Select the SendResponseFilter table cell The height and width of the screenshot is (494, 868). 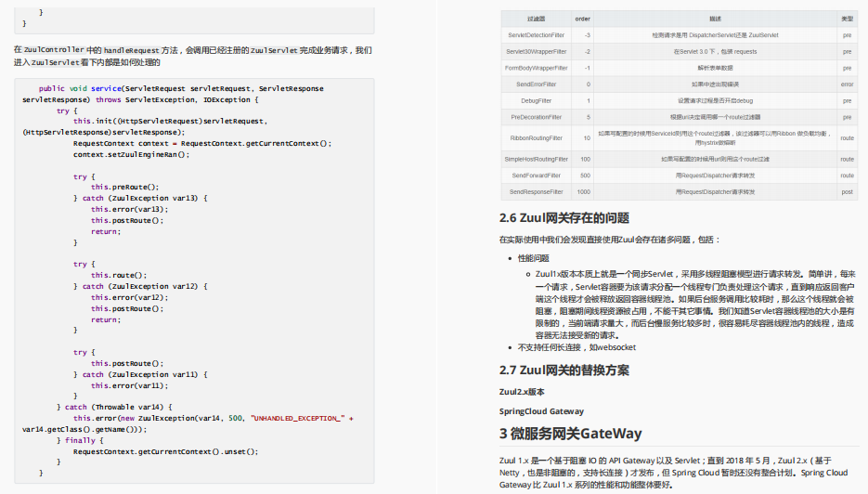pyautogui.click(x=536, y=191)
